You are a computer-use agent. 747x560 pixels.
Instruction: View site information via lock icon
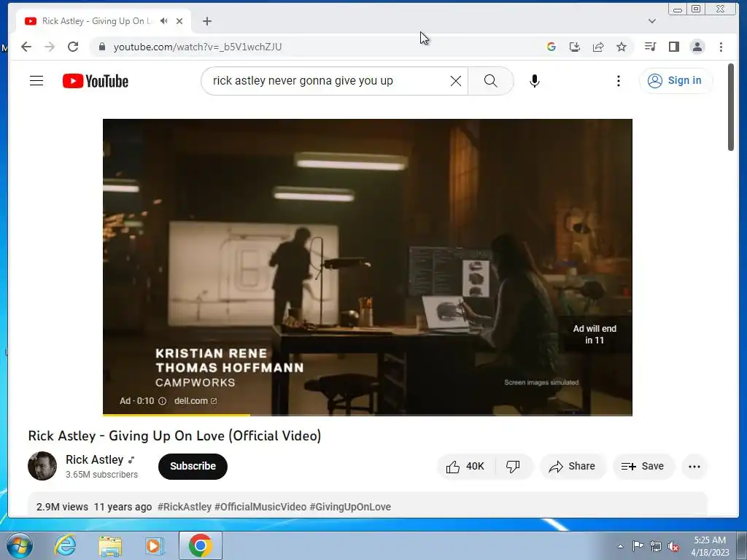101,47
